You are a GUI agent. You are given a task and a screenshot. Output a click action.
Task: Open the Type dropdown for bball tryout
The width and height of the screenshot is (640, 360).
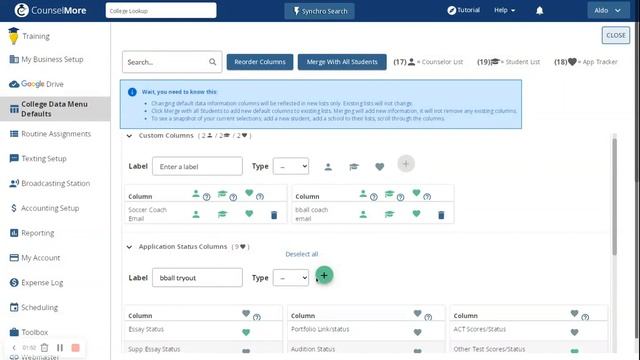point(291,278)
